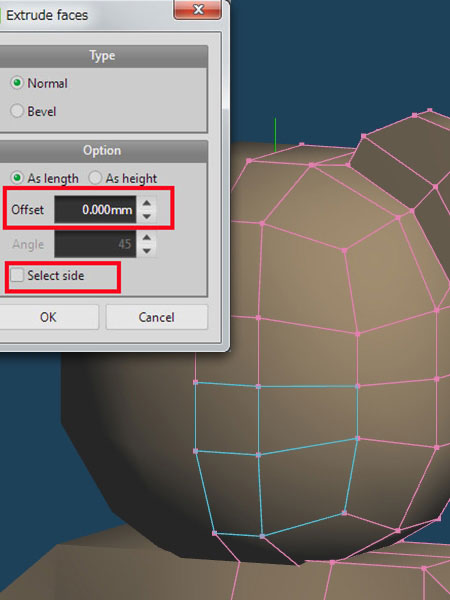The width and height of the screenshot is (450, 600).
Task: Close the Extrude faces window
Action: [x=197, y=9]
